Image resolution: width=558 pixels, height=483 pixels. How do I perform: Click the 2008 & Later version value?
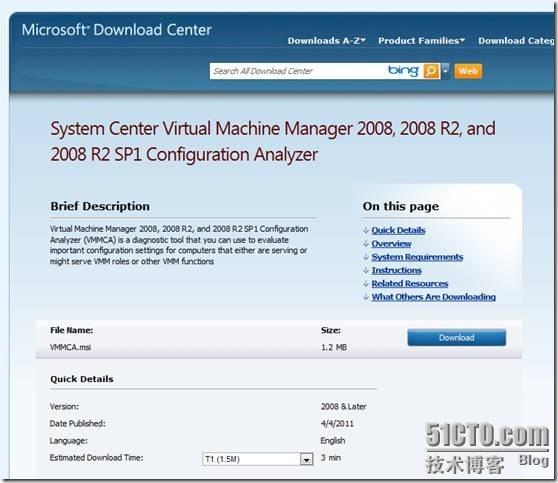point(343,406)
